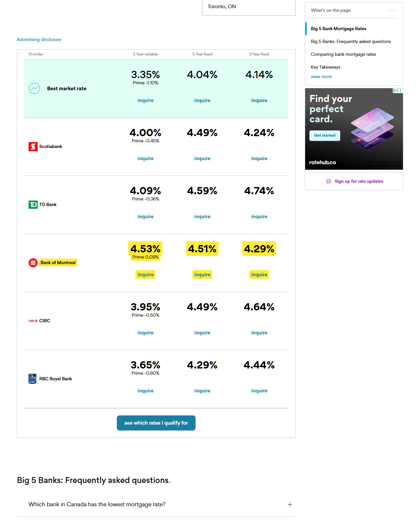This screenshot has width=420, height=525.
Task: Click the TD Bank logo icon
Action: [x=33, y=205]
